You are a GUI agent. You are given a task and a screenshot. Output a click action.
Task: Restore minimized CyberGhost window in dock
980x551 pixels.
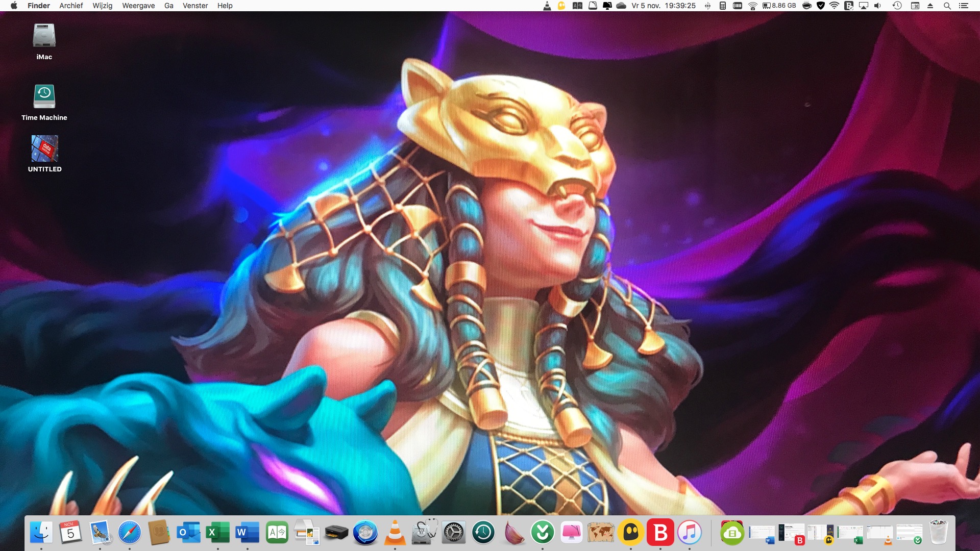click(820, 534)
